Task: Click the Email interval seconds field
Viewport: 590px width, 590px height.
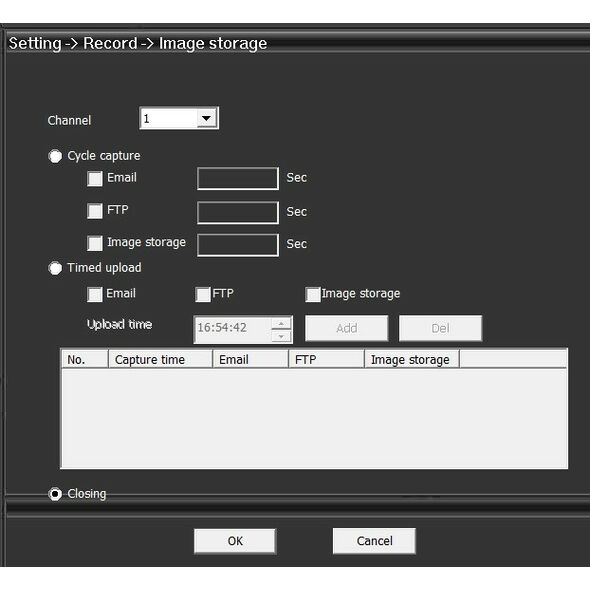Action: click(x=238, y=178)
